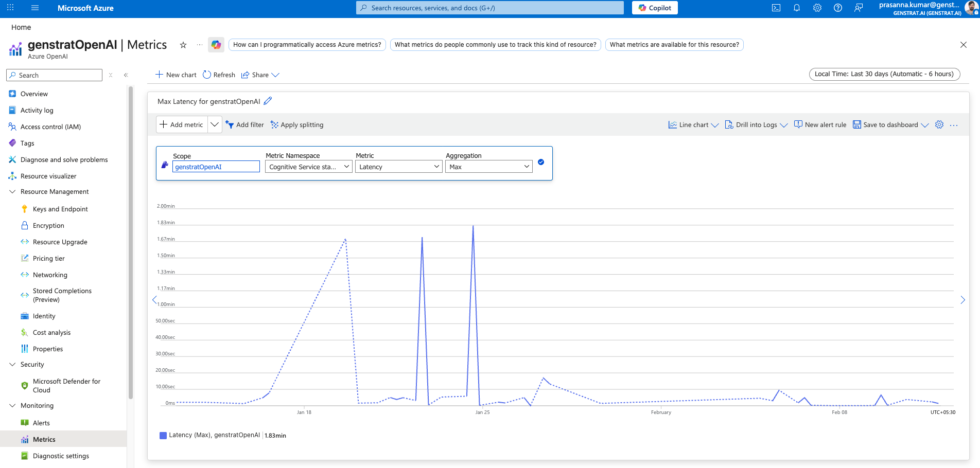Show the previous time range arrow
The height and width of the screenshot is (468, 980).
(x=154, y=299)
